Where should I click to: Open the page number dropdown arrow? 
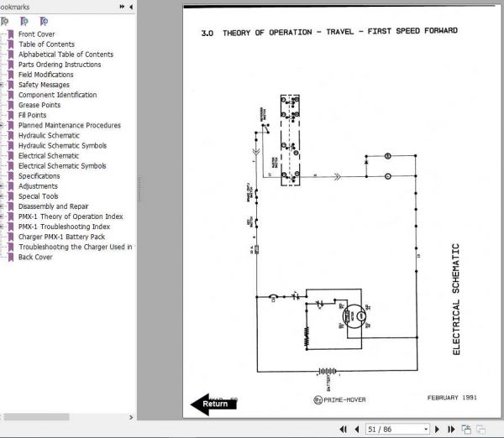426,429
